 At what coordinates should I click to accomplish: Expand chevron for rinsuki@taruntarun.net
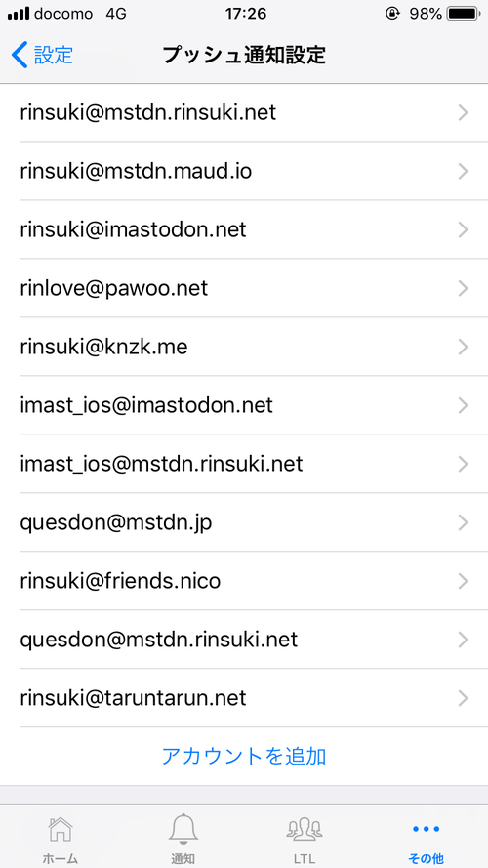(x=464, y=699)
